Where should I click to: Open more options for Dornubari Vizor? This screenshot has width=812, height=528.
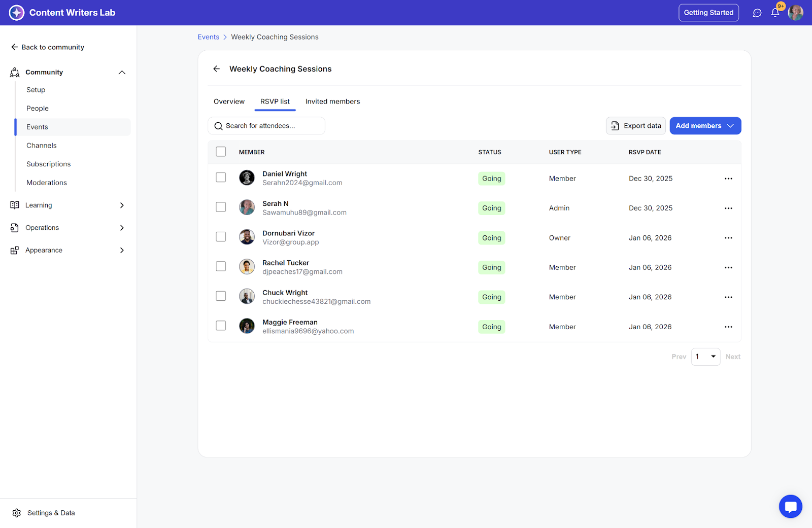click(x=728, y=238)
